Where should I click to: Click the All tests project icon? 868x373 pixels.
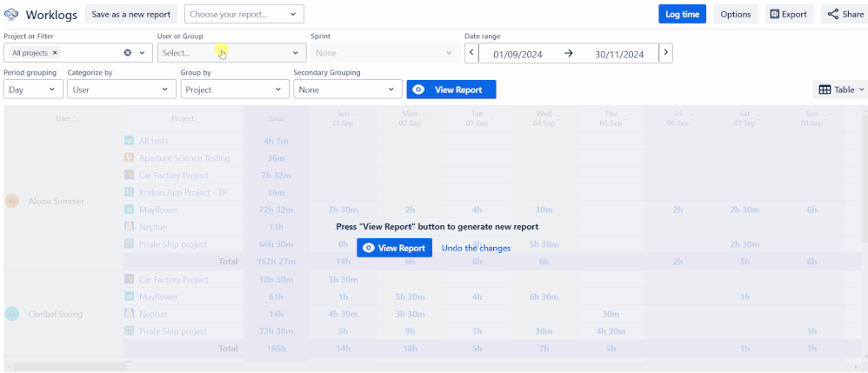(129, 141)
